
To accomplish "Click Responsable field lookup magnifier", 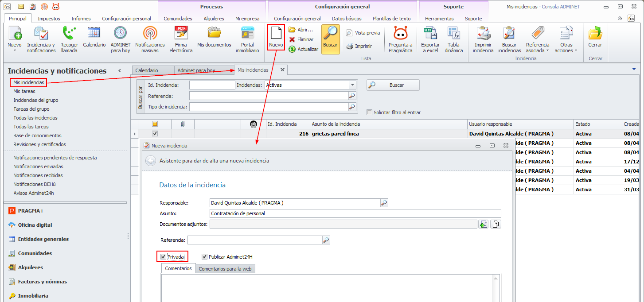I will point(384,203).
